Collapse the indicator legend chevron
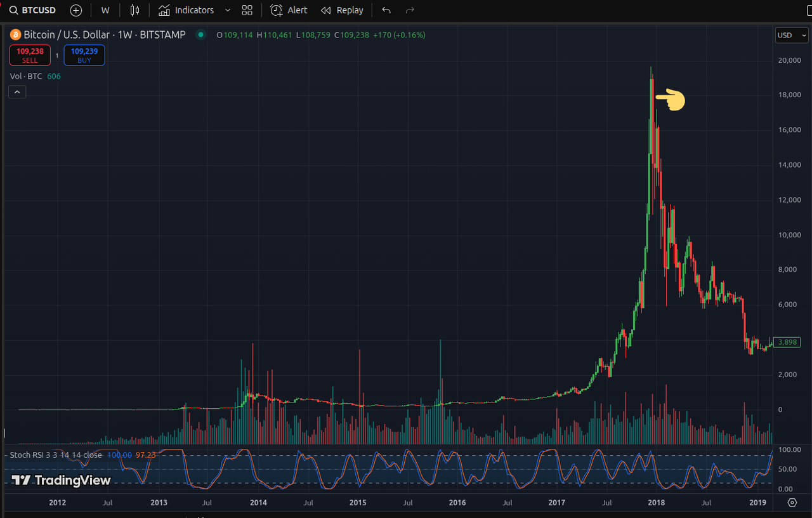The width and height of the screenshot is (812, 518). point(17,92)
